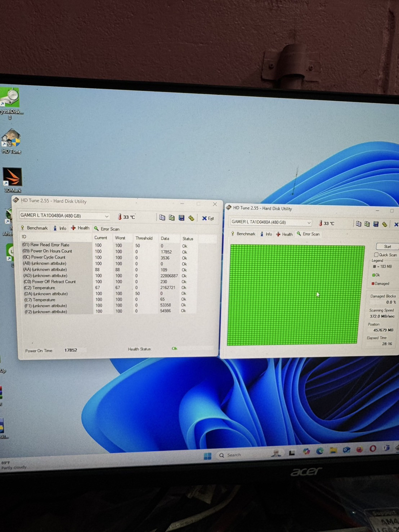This screenshot has height=532, width=399.
Task: Copy info to clipboard in Error Scan window
Action: pyautogui.click(x=358, y=224)
